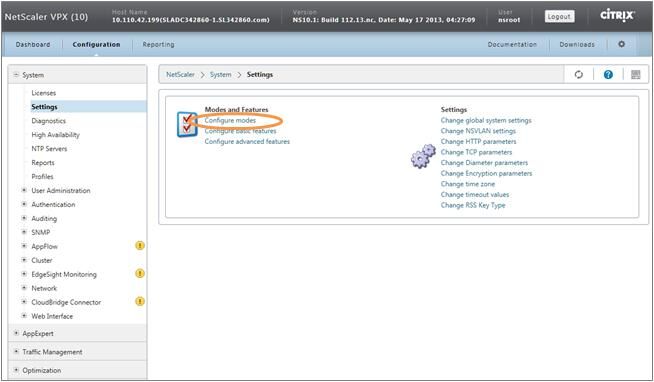Open Change TCP parameters link
This screenshot has width=654, height=382.
click(x=476, y=152)
